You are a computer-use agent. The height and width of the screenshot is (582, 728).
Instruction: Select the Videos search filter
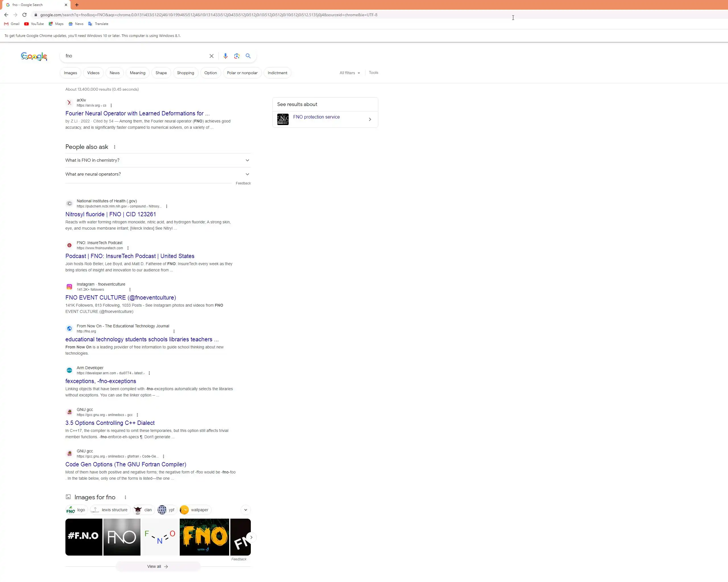(93, 73)
